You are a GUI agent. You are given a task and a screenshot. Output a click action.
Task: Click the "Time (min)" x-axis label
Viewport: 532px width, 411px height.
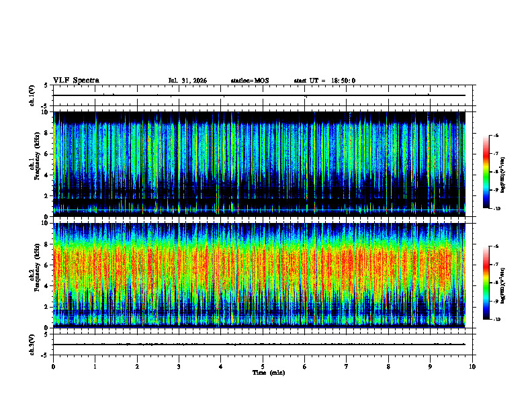tap(269, 373)
